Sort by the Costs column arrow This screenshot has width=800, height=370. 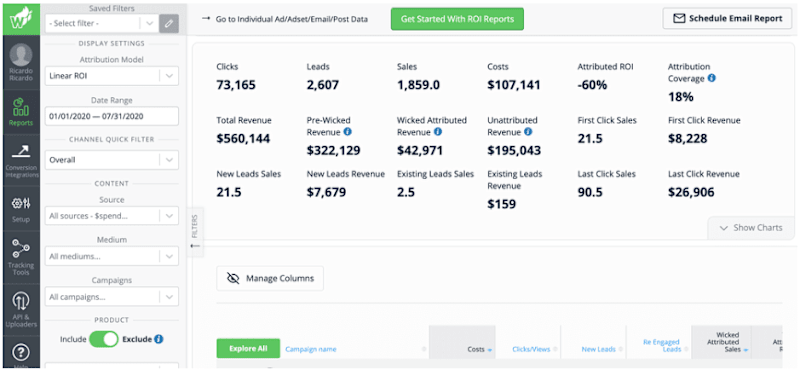click(x=489, y=350)
